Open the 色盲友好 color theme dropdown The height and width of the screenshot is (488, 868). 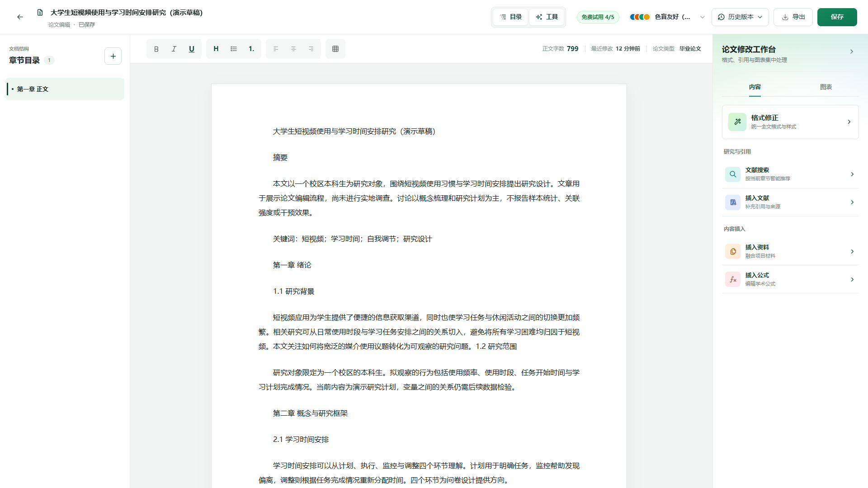[667, 17]
